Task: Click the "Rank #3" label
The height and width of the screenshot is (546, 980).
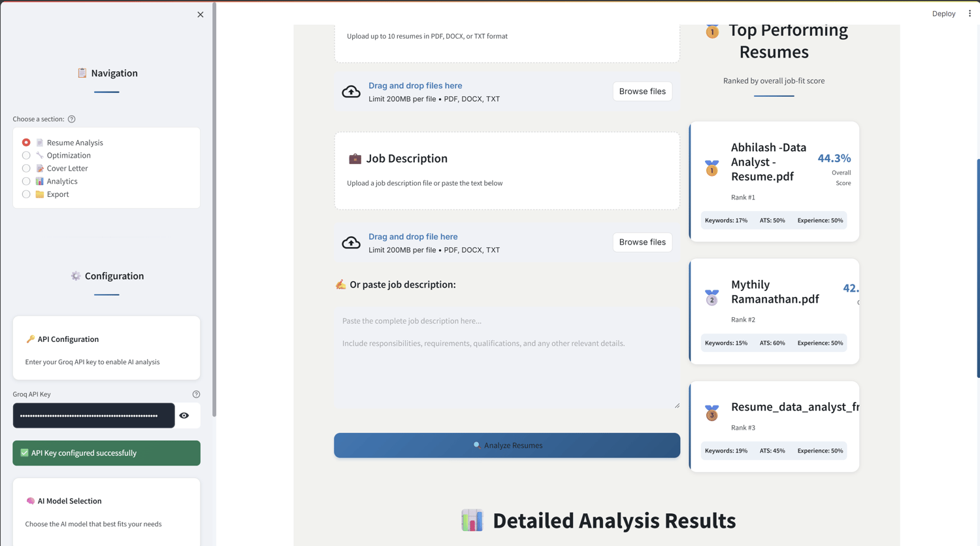Action: pyautogui.click(x=743, y=428)
